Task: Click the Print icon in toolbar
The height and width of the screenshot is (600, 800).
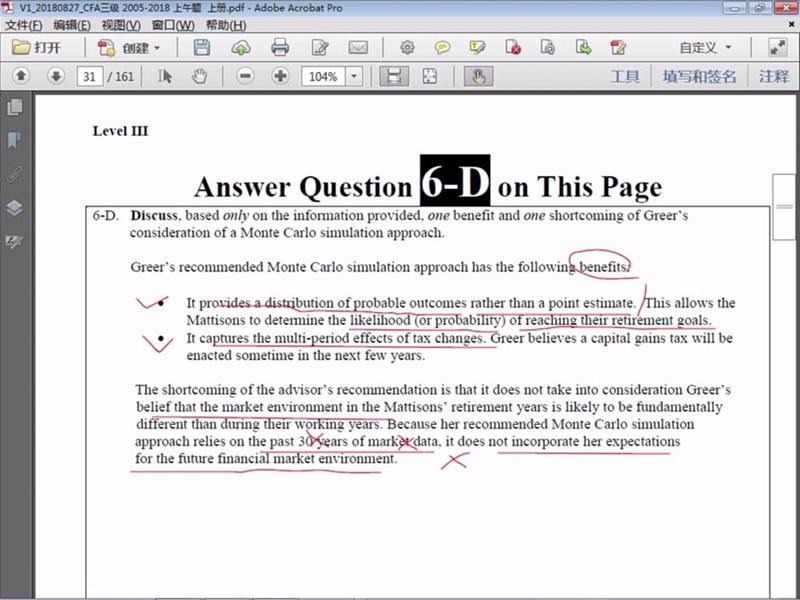Action: pyautogui.click(x=280, y=47)
